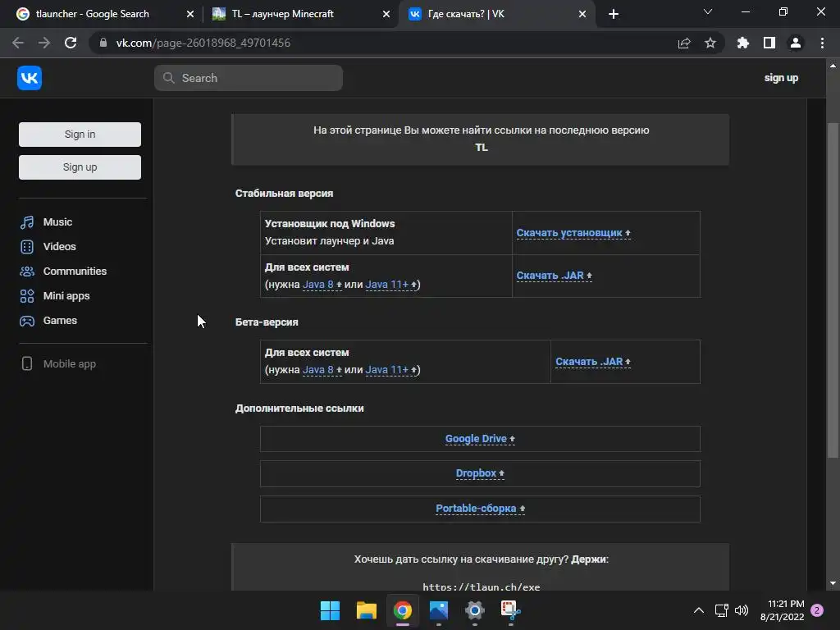
Task: Open Photos app from taskbar
Action: tap(438, 610)
